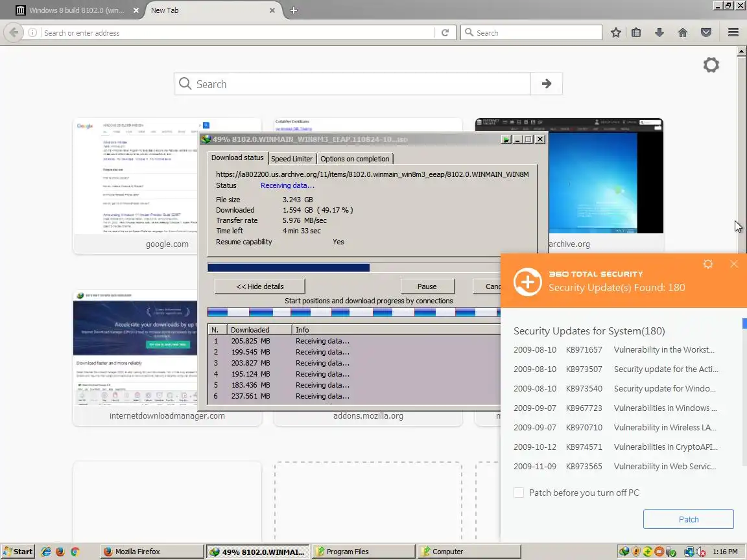
Task: Cancel the IDM download
Action: (x=487, y=286)
